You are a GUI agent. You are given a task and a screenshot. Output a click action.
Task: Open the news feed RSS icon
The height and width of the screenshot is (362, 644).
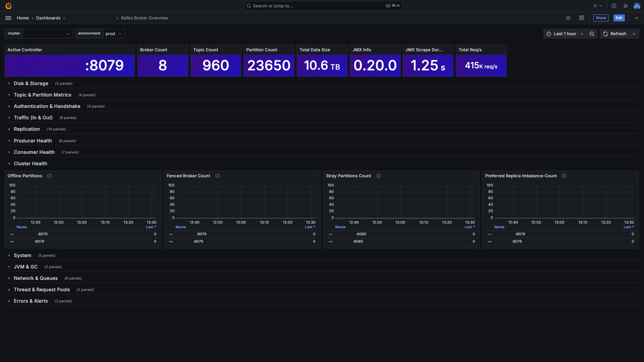point(626,6)
